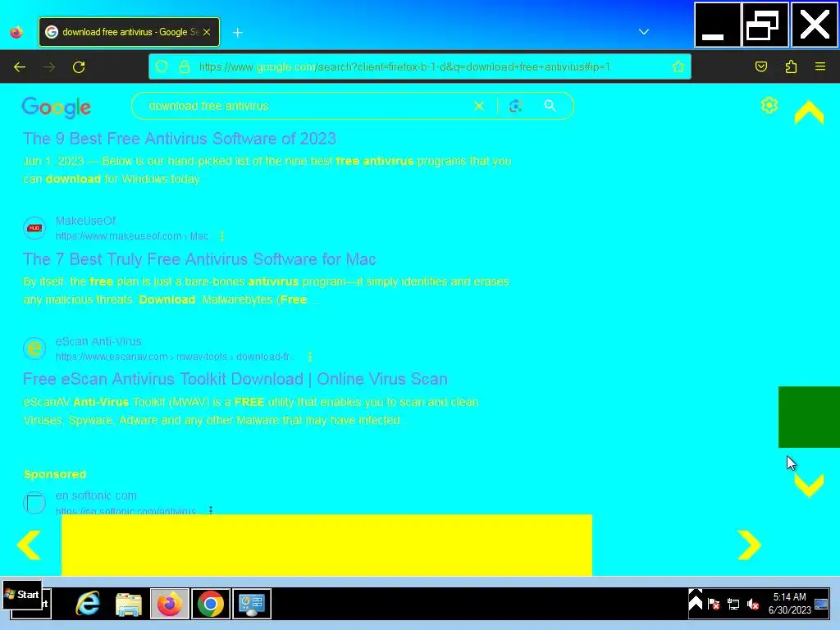
Task: Open a new tab with plus button
Action: [x=238, y=33]
